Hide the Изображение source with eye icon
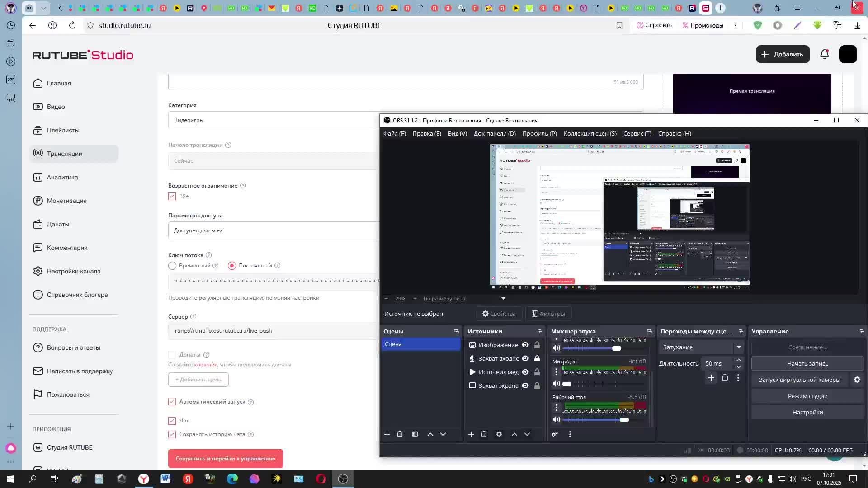868x488 pixels. coord(525,345)
